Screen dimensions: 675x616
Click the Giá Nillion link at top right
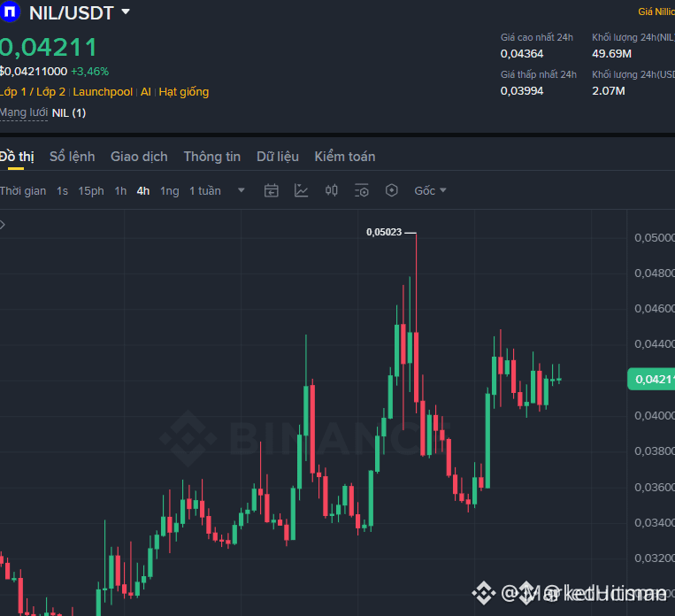click(656, 12)
